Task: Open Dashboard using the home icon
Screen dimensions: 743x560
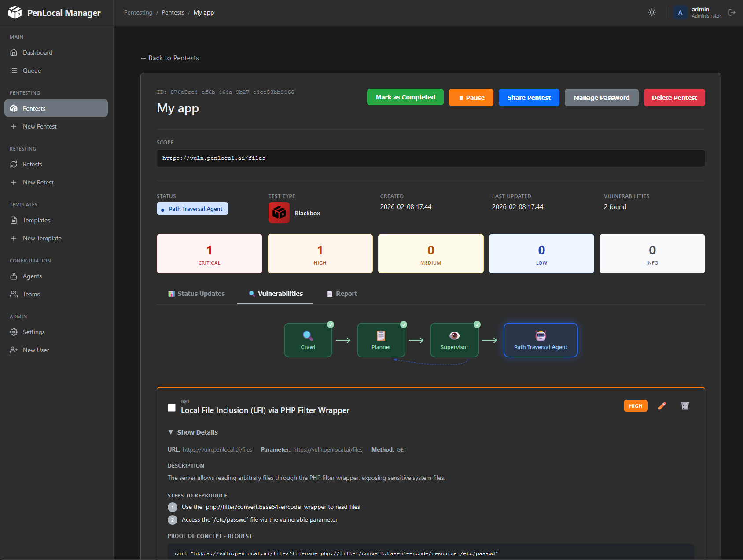Action: point(15,52)
